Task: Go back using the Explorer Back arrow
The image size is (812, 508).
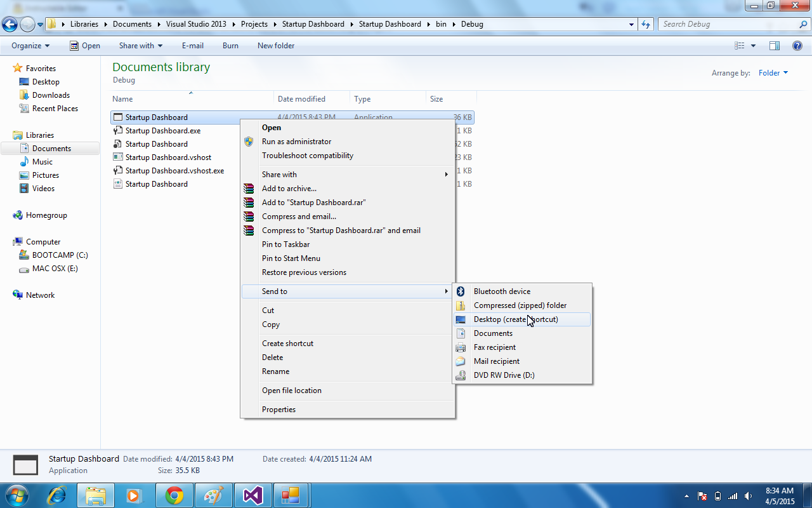Action: coord(10,25)
